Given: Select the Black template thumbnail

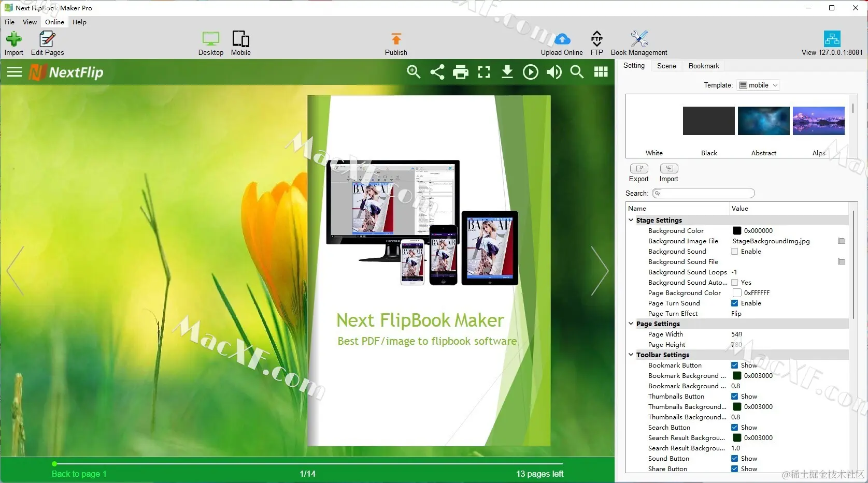Looking at the screenshot, I should (x=709, y=121).
